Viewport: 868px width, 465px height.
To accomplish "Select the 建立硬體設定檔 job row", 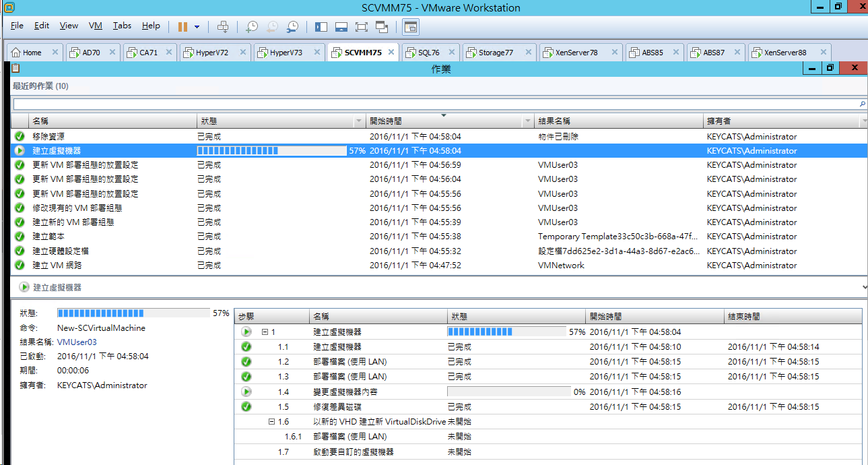I will (x=439, y=251).
